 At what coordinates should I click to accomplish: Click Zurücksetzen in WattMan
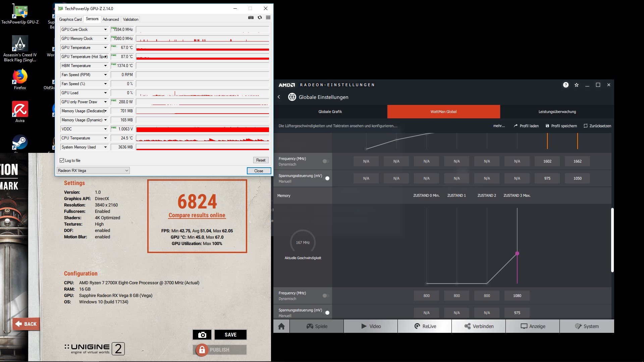tap(597, 126)
